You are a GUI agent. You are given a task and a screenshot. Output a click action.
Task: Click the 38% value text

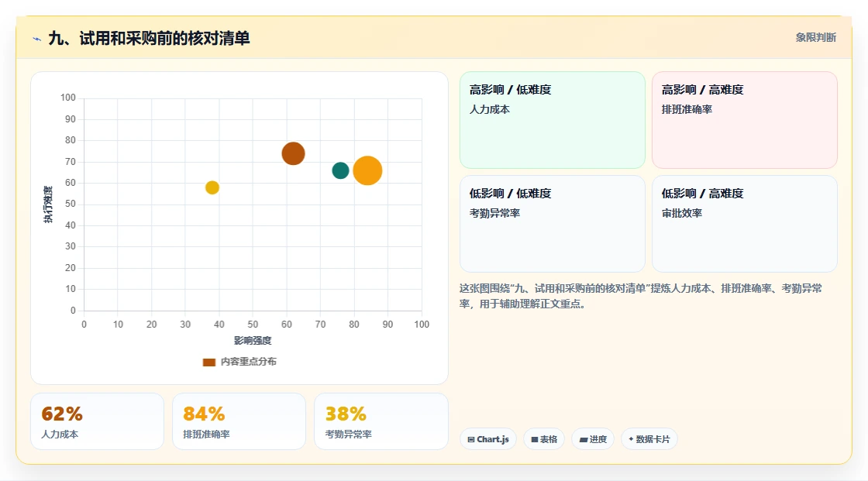click(x=346, y=414)
